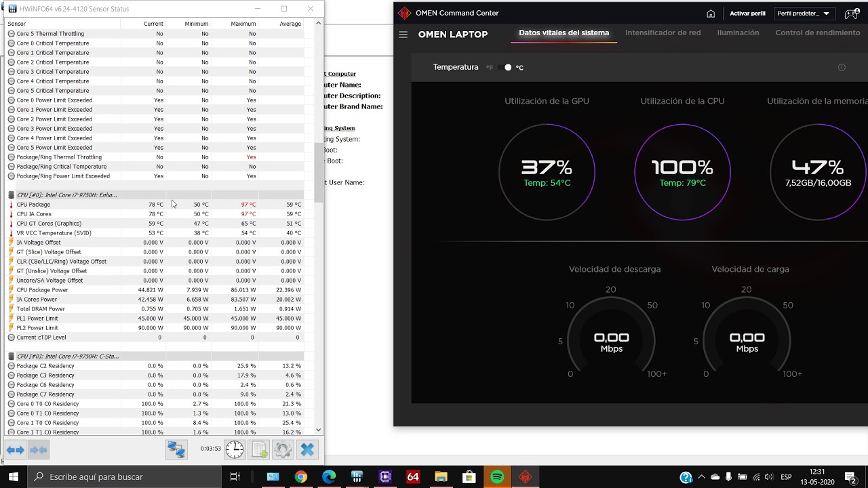Click Maximum column header

(235, 24)
